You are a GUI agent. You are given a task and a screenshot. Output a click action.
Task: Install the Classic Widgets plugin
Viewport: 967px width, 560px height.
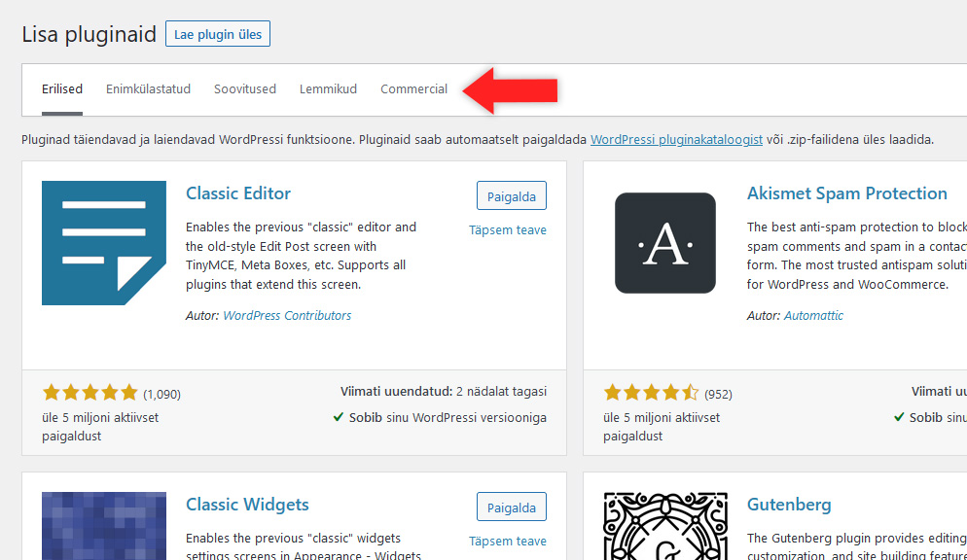[x=512, y=507]
